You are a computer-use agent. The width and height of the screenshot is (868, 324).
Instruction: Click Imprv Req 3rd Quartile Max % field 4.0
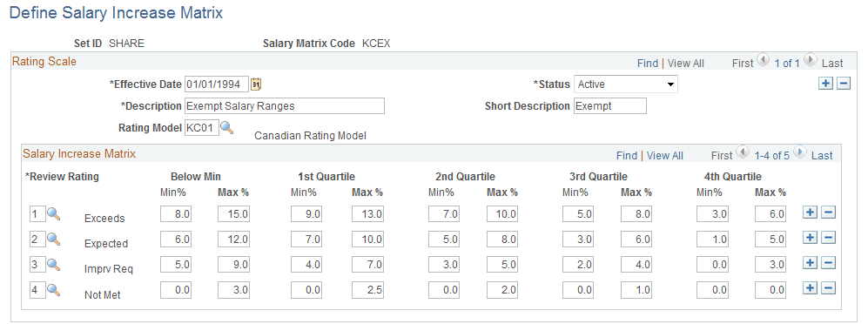pos(636,264)
